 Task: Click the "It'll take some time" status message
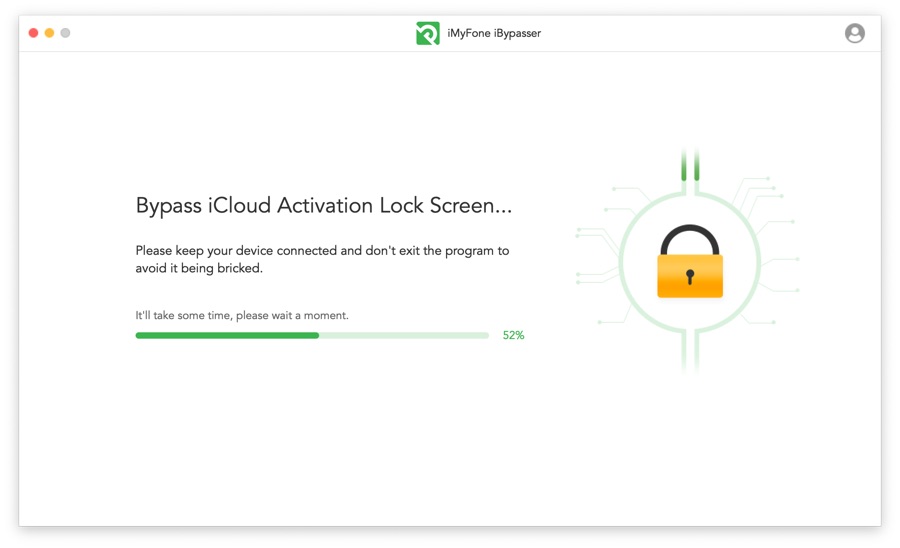tap(242, 315)
